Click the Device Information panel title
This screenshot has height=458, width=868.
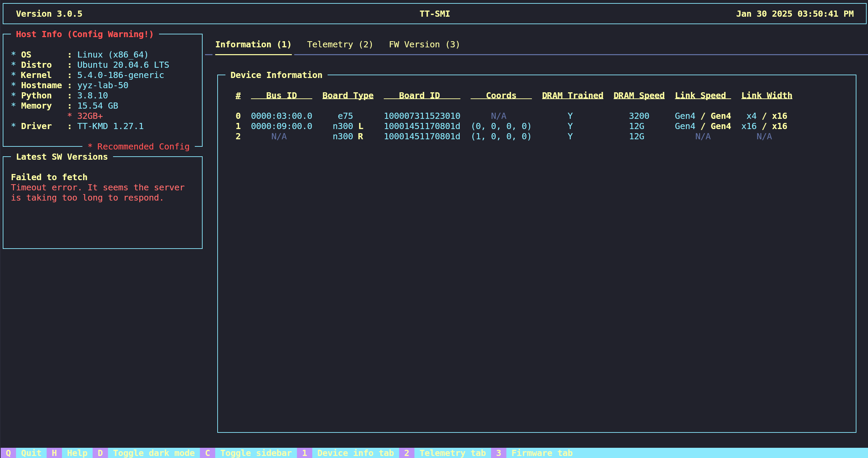tap(277, 75)
